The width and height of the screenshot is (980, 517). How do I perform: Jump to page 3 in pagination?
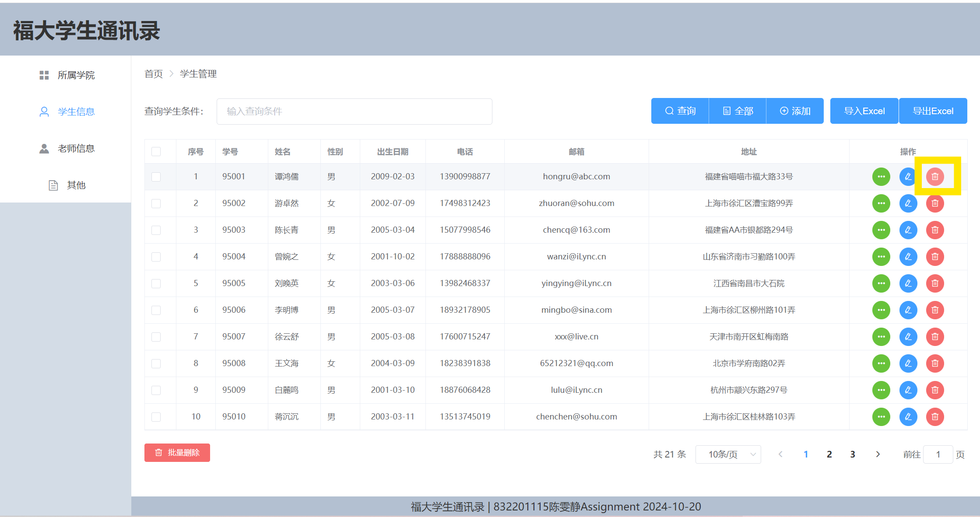[853, 454]
